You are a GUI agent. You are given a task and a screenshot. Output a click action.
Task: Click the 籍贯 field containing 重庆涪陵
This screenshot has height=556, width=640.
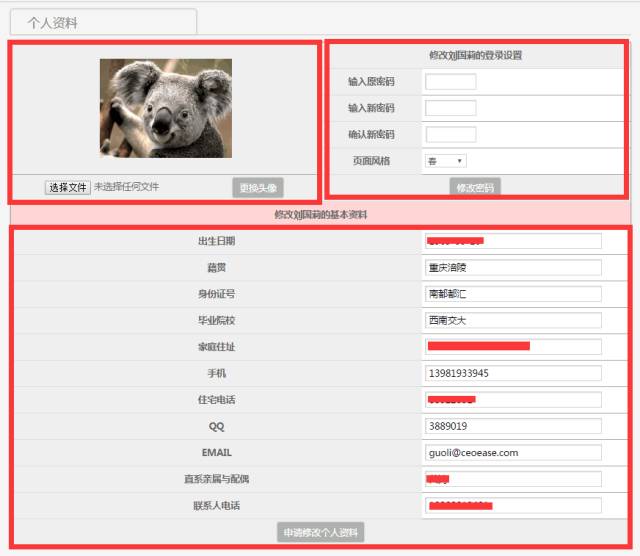click(x=513, y=267)
